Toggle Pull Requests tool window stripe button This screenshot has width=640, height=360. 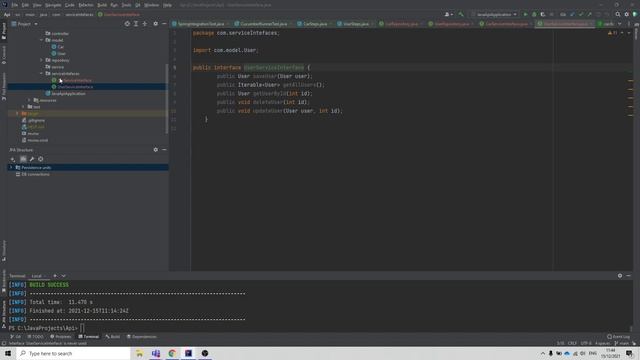coord(4,86)
